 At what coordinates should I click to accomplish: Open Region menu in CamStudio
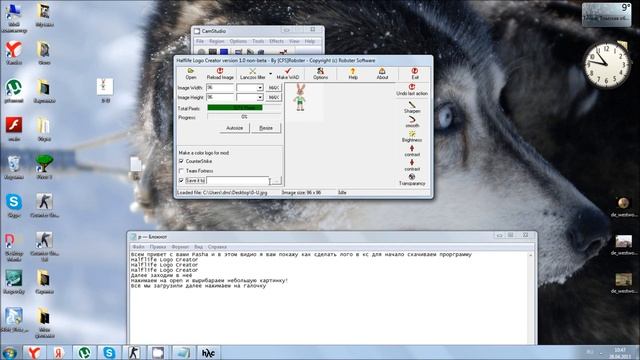(x=217, y=41)
